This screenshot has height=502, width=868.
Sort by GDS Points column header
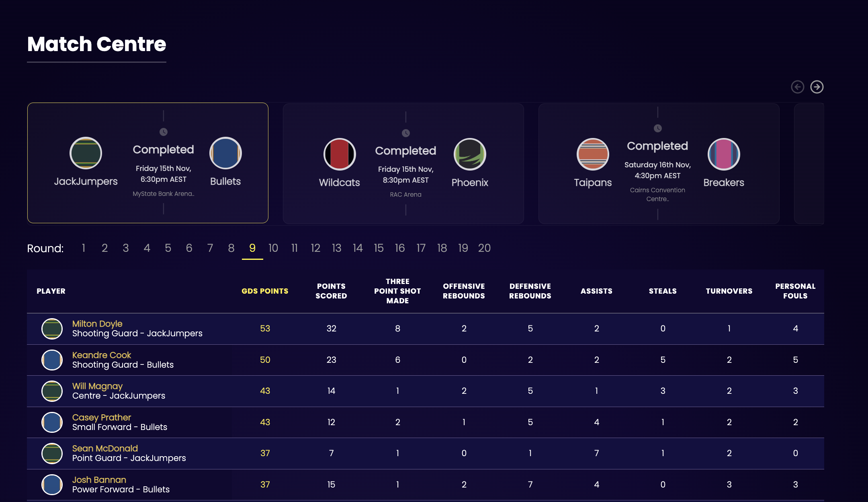(x=265, y=291)
